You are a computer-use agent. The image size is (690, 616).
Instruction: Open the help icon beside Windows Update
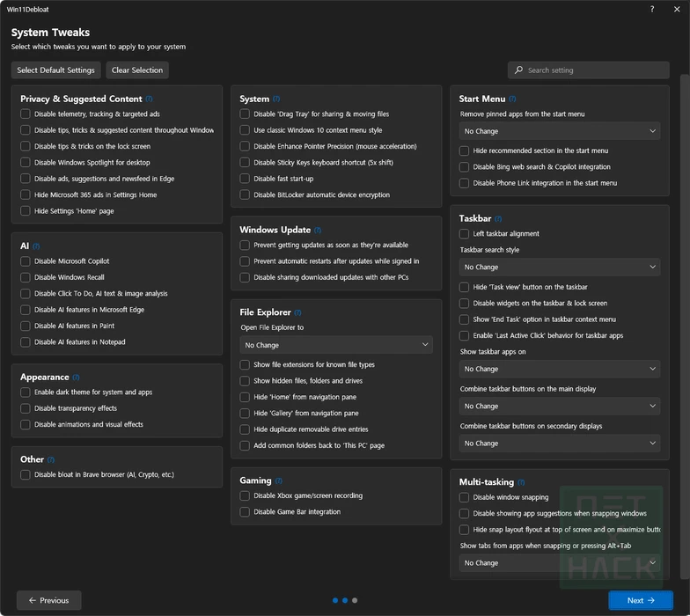tap(318, 231)
